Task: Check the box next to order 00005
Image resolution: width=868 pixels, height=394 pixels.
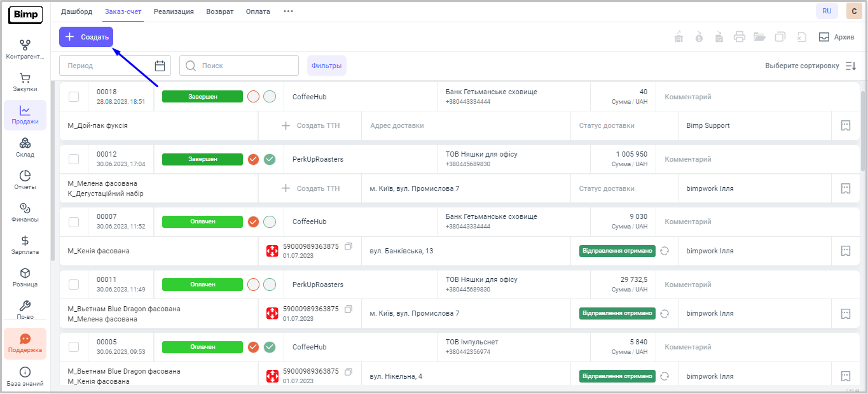Action: [74, 347]
